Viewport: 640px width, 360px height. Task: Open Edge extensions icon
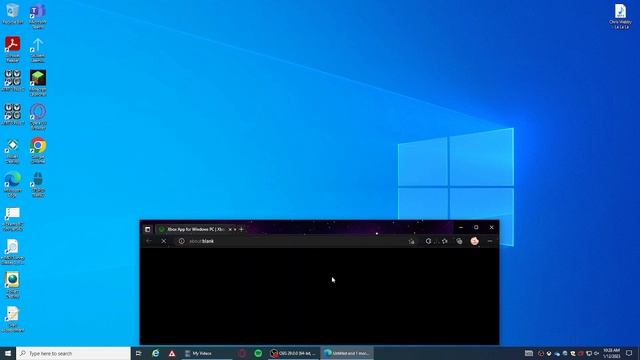(428, 241)
